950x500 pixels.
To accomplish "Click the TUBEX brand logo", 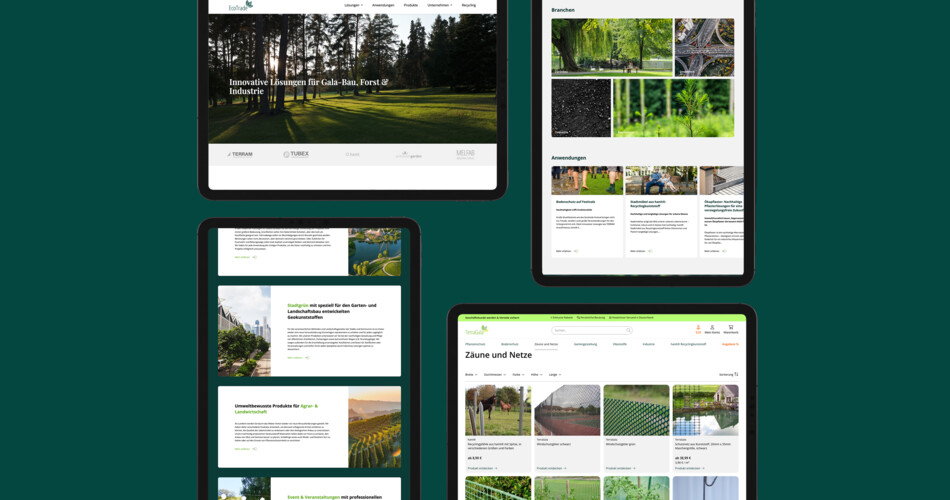I will (296, 155).
